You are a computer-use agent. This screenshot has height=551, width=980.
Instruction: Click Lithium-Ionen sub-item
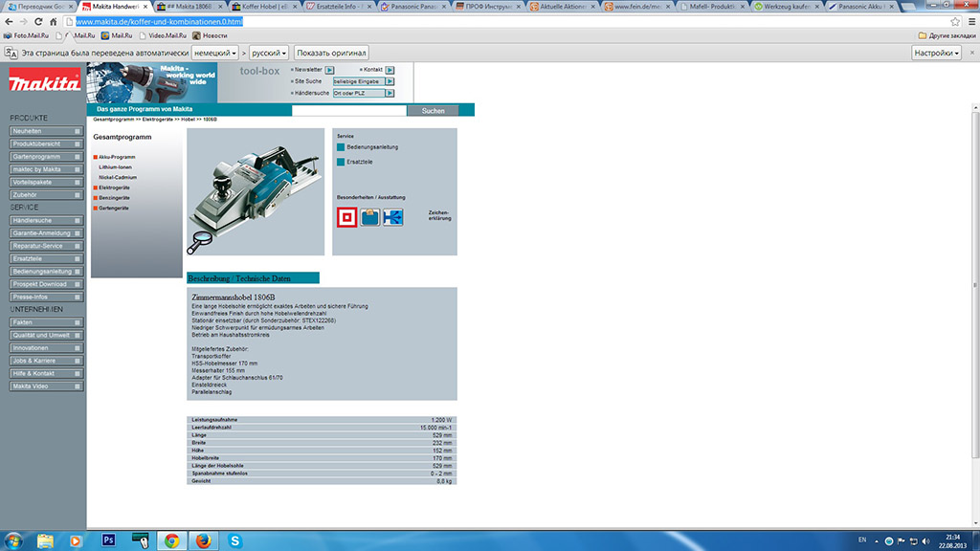point(115,167)
